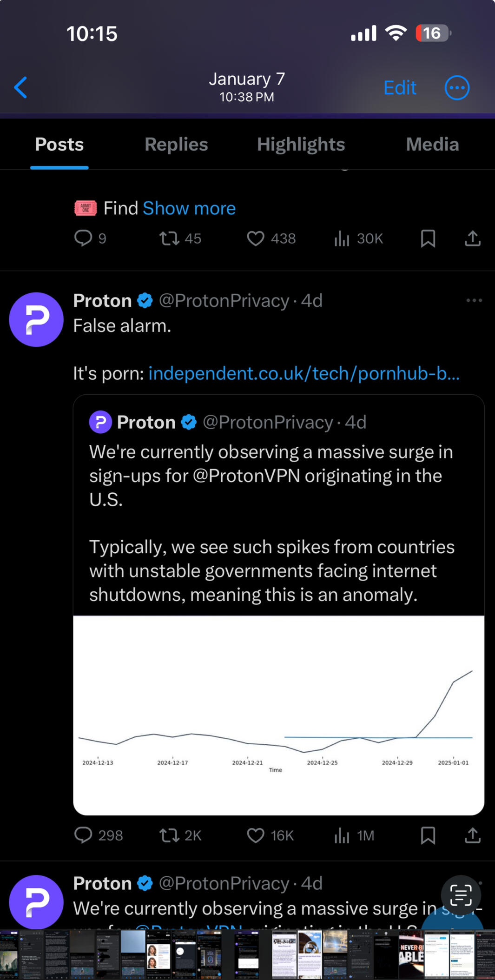Open the independent.co.uk article link
This screenshot has height=980, width=495.
pos(304,373)
